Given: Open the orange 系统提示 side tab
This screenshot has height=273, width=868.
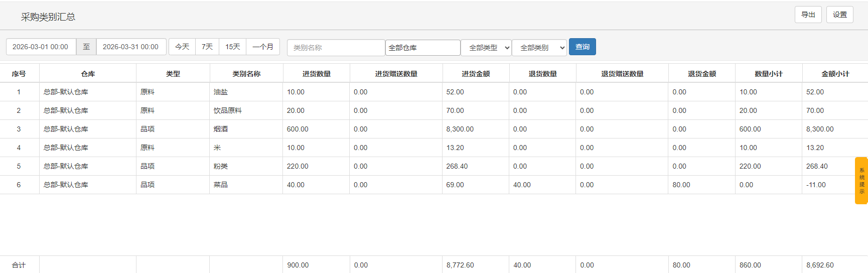Looking at the screenshot, I should tap(861, 181).
